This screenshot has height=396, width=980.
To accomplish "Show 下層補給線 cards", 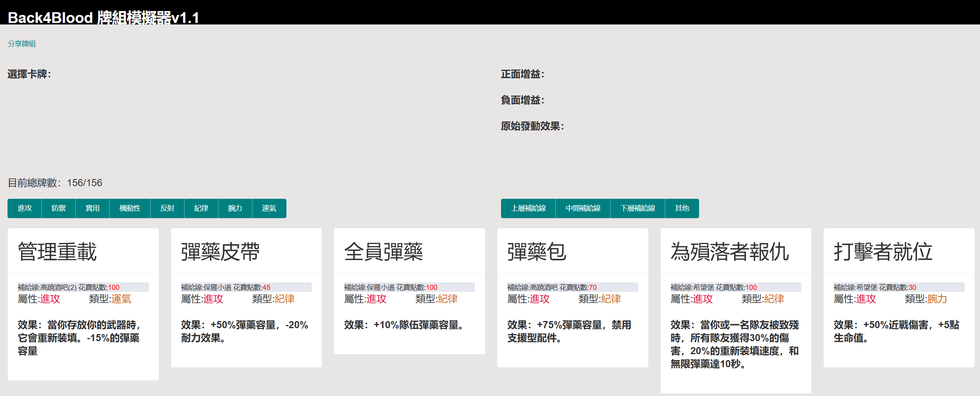I will tap(638, 208).
